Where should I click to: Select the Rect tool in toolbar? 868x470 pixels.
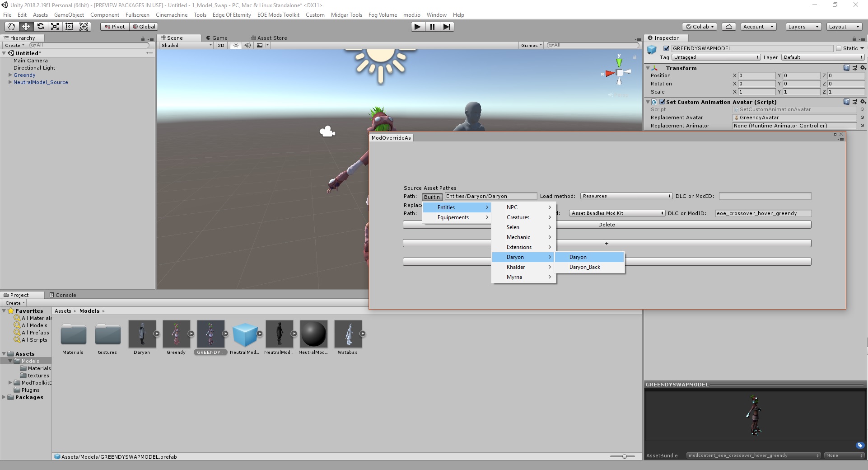tap(69, 27)
